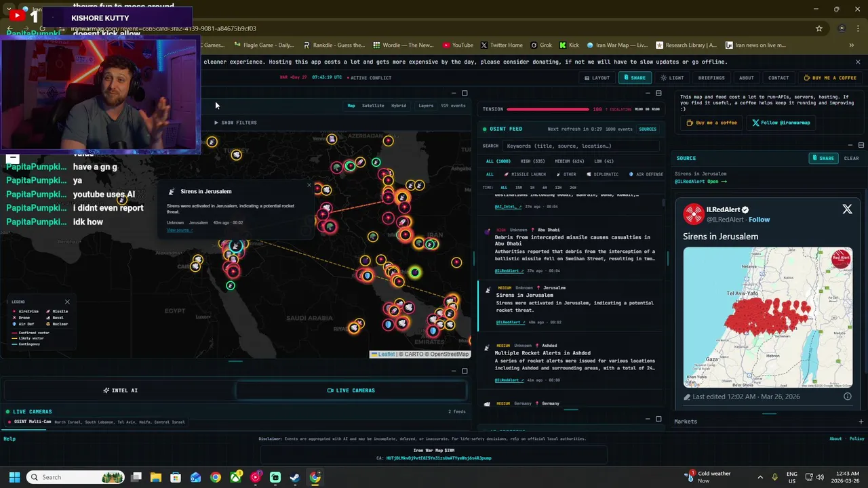
Task: Close the Sirens in Jerusalem map popup
Action: point(309,185)
